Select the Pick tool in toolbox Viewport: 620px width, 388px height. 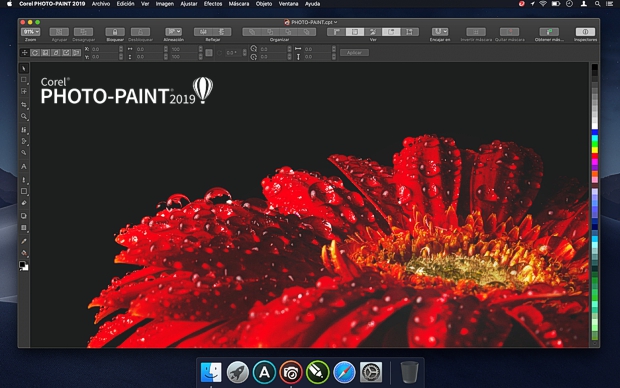point(24,68)
